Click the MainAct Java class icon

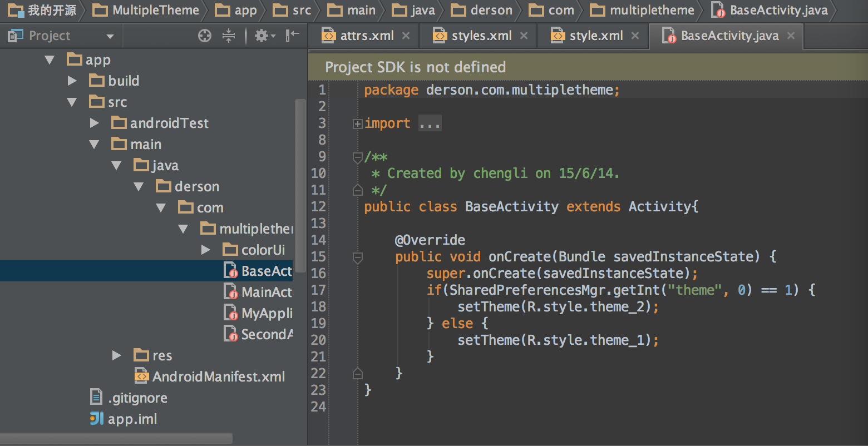[230, 292]
